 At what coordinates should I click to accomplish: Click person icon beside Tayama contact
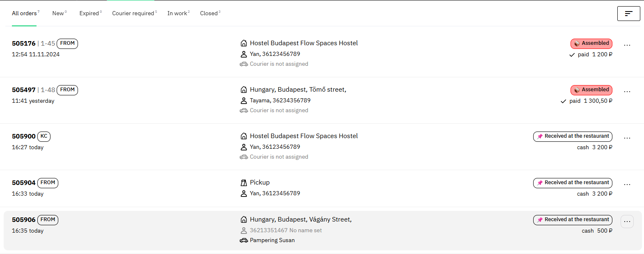tap(244, 101)
